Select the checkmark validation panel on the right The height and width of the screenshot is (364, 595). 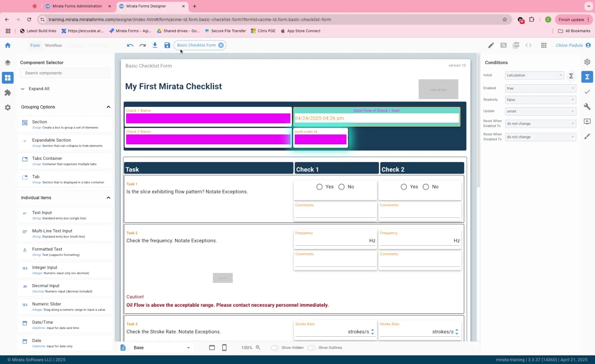587,92
